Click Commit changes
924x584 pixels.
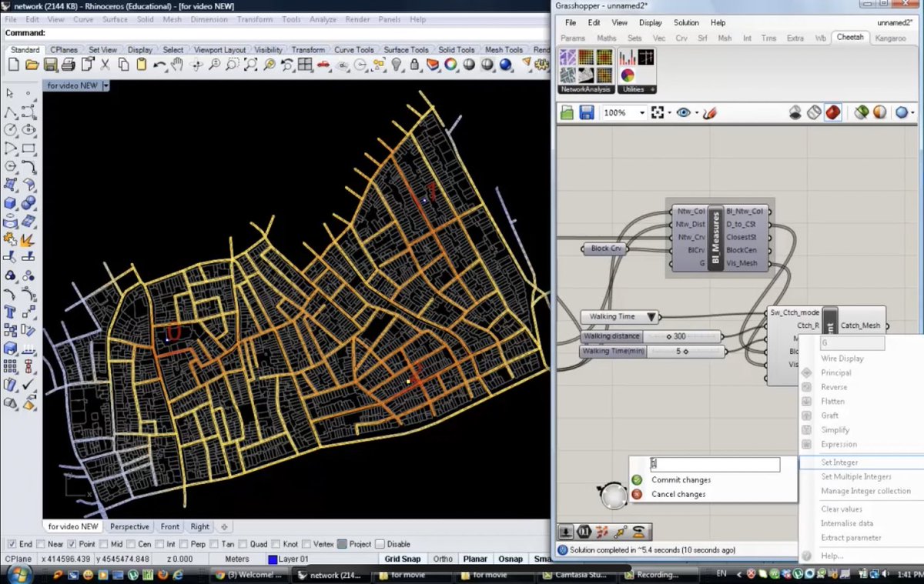tap(681, 480)
